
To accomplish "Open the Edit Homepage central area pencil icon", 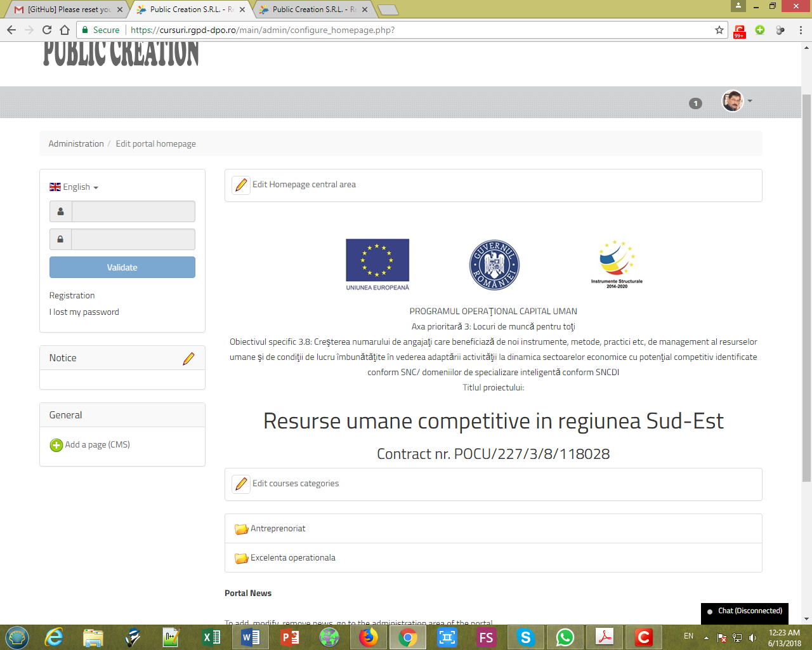I will tap(240, 185).
